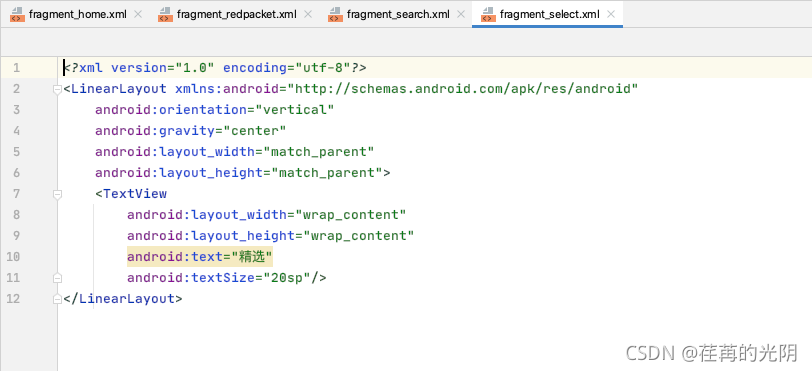
Task: Click android:layout_height="match_parent" on line 6
Action: tap(239, 173)
